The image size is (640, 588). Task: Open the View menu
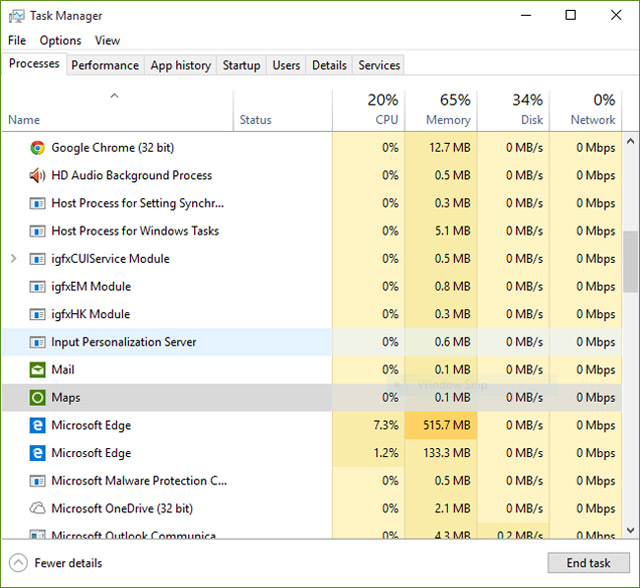pyautogui.click(x=107, y=40)
